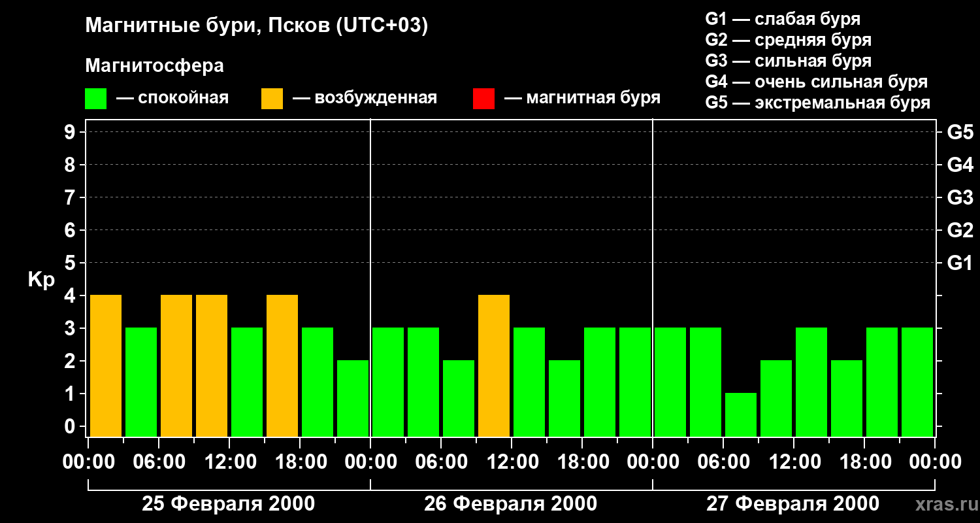Click the «26 Февраля 2000» date label
980x523 pixels.
pyautogui.click(x=511, y=504)
